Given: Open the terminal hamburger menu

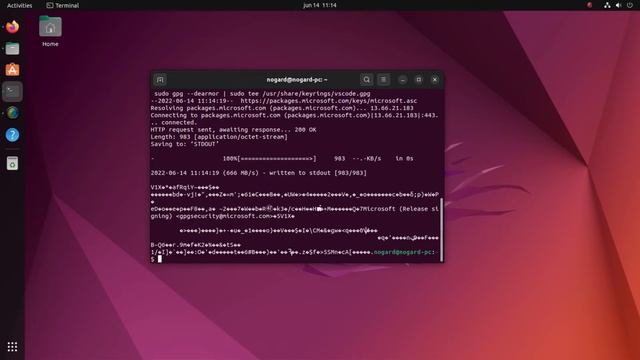Looking at the screenshot, I should tap(383, 80).
